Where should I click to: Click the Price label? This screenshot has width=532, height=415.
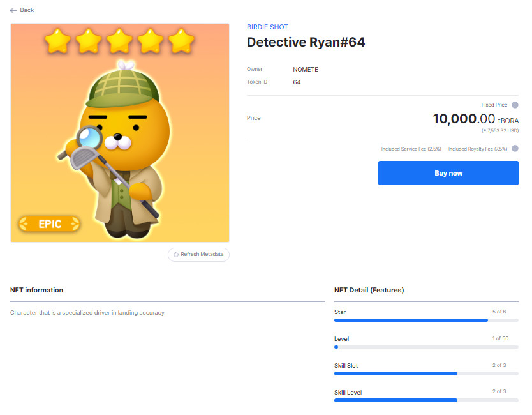[x=254, y=118]
